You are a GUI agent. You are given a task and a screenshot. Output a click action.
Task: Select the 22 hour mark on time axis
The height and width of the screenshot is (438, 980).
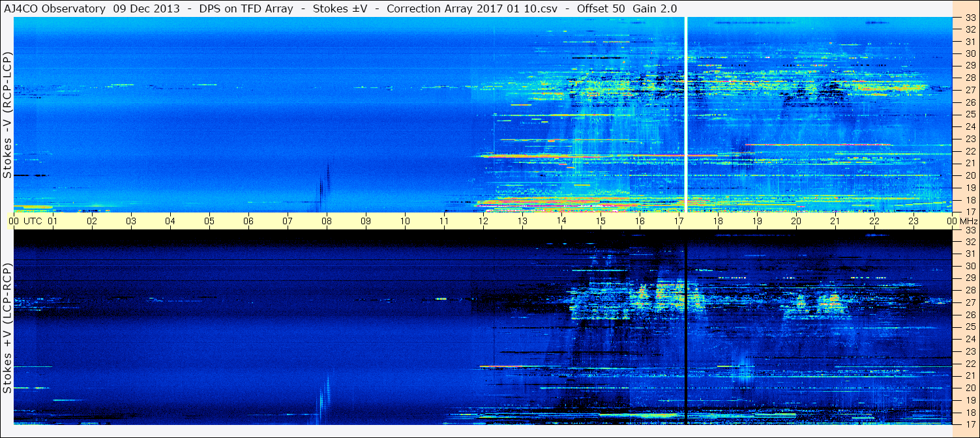874,221
